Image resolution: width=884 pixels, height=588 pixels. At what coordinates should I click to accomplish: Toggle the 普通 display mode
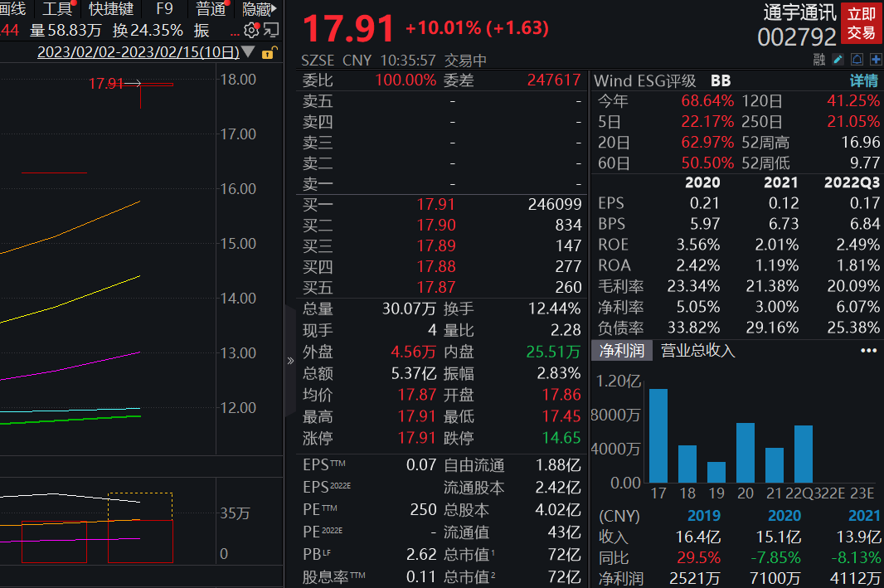tap(211, 9)
